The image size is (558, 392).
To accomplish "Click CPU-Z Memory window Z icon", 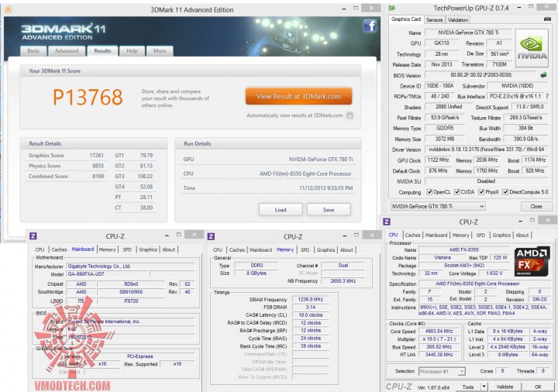I will click(211, 236).
